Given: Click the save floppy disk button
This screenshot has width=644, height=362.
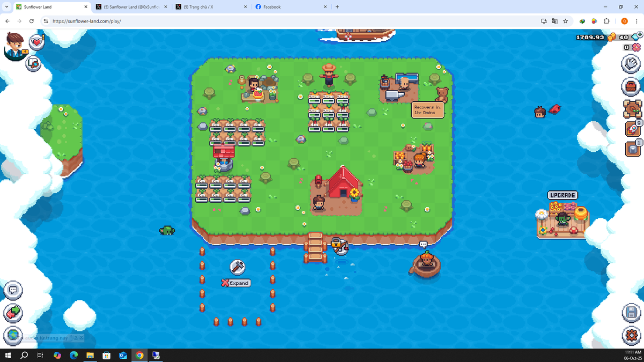Looking at the screenshot, I should tap(632, 313).
